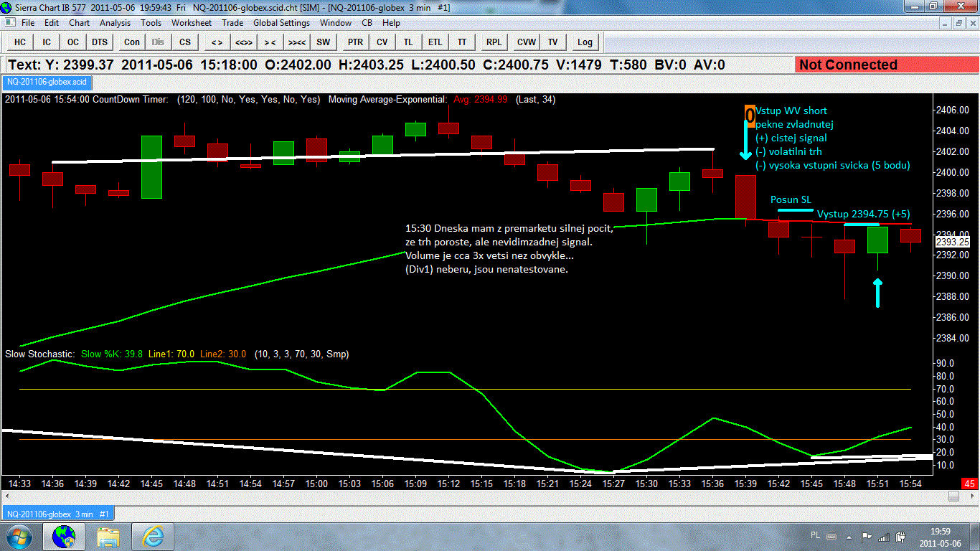Open the CB menu
The height and width of the screenshot is (551, 980).
coord(367,23)
